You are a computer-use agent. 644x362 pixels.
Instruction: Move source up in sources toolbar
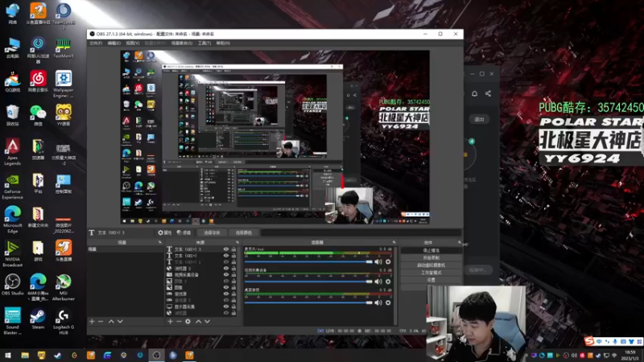tap(198, 321)
